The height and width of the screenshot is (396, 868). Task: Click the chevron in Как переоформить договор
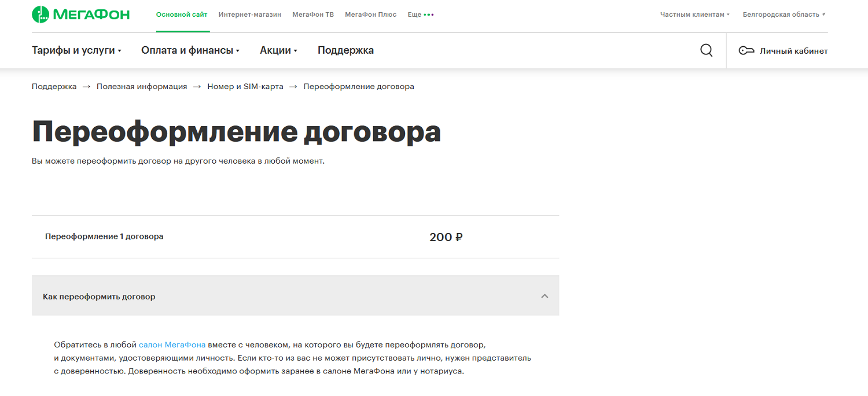(545, 296)
